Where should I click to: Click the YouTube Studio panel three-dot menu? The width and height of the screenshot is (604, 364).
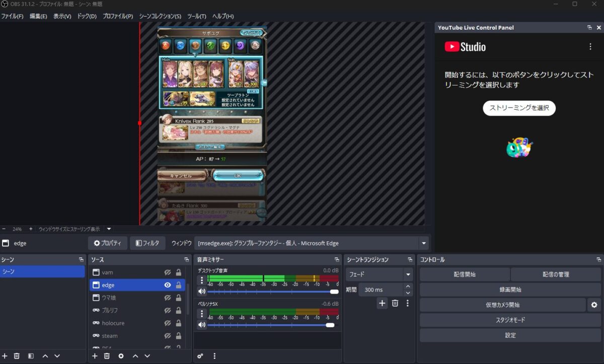pos(590,47)
